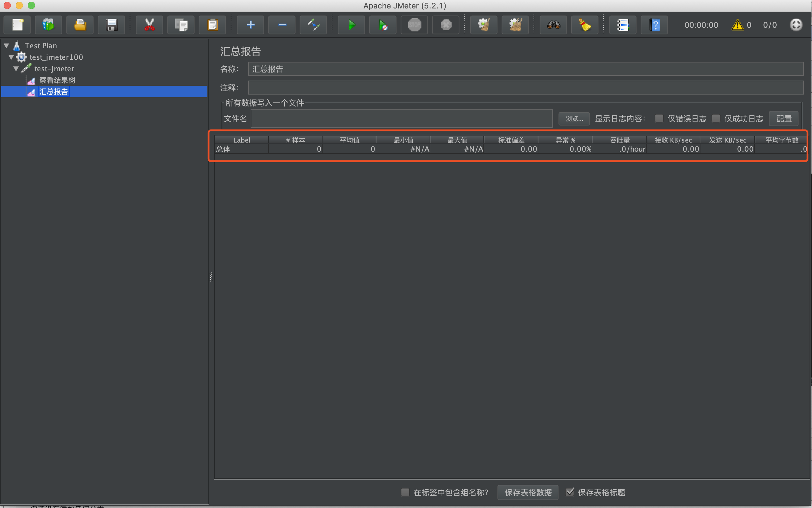
Task: Click the Paste clipboard icon
Action: click(x=213, y=25)
